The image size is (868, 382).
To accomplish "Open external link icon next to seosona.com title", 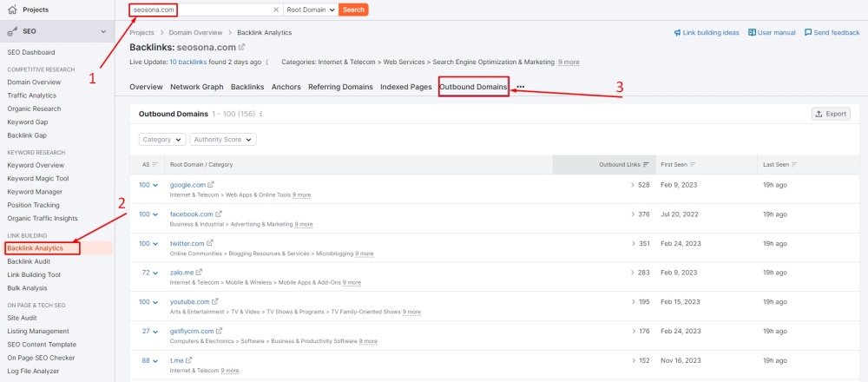I will [x=242, y=47].
